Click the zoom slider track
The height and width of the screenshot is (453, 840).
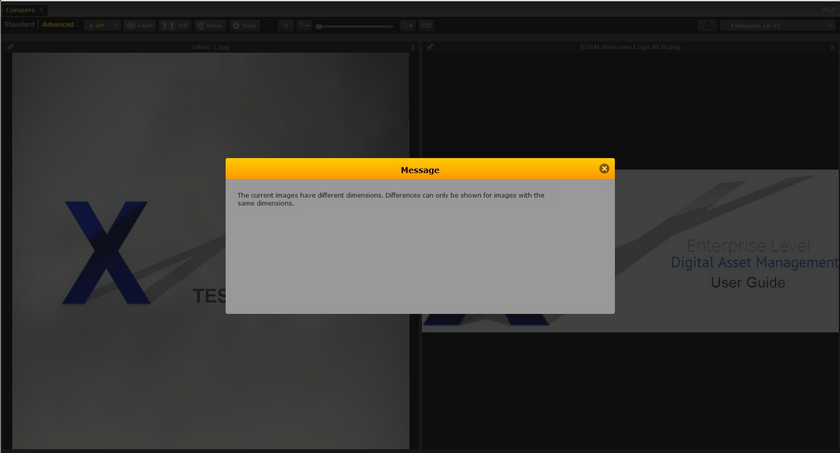355,26
